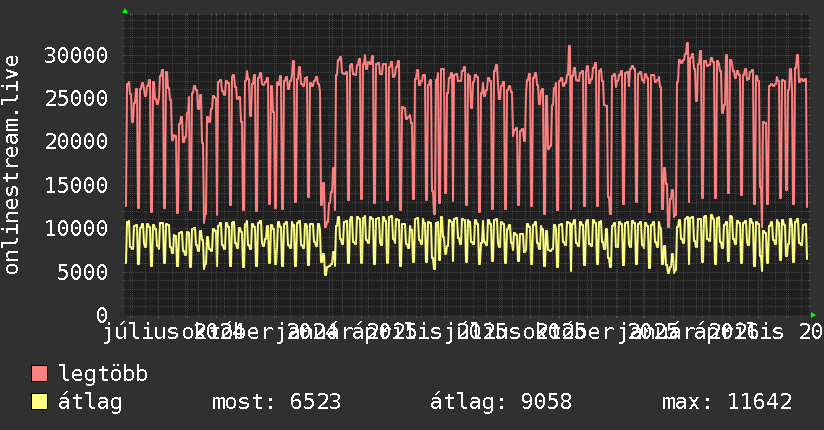The image size is (824, 430).
Task: Select the 'átlag' legend label beside yellow swatch
Action: (90, 402)
